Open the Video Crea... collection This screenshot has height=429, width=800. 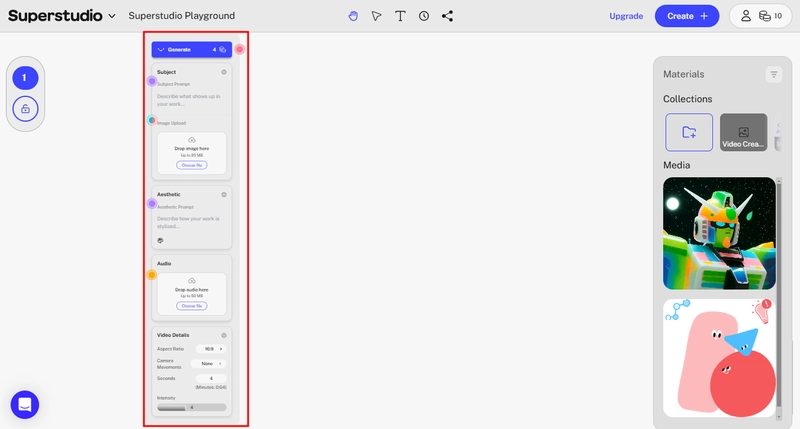743,132
